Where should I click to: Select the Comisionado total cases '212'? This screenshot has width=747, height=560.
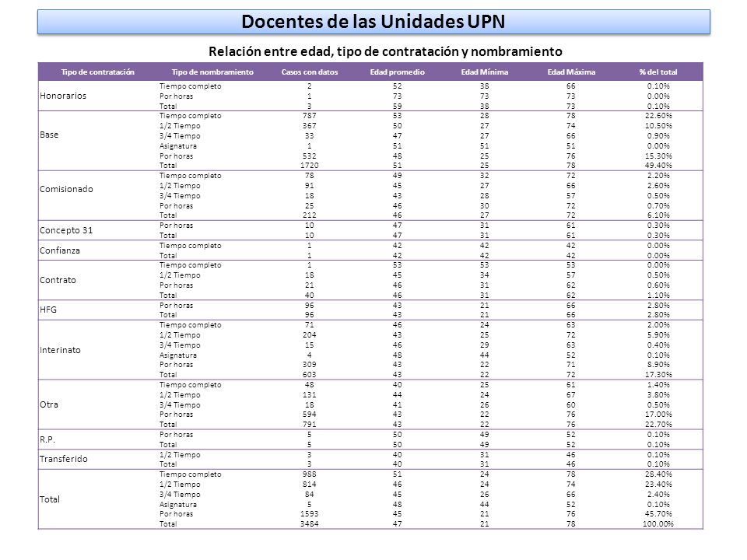[309, 215]
